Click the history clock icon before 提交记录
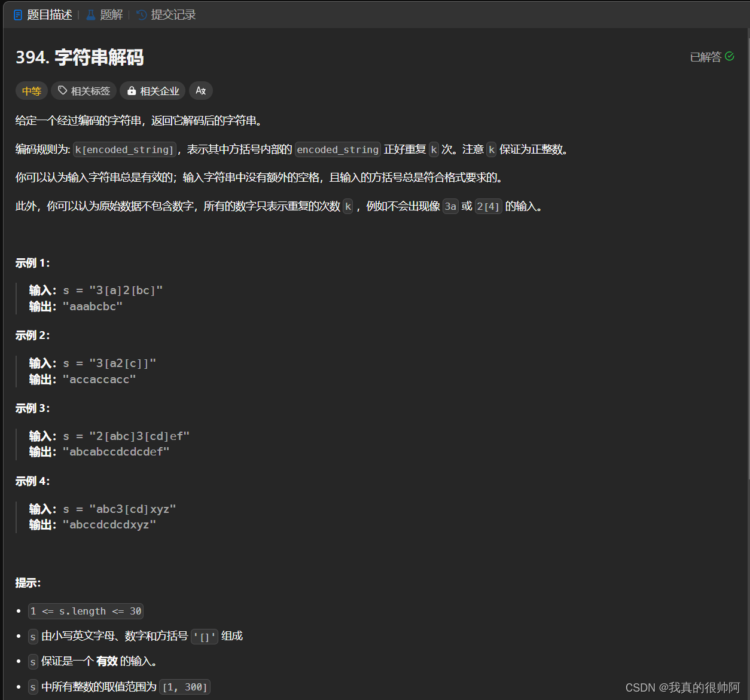750x700 pixels. (x=141, y=14)
